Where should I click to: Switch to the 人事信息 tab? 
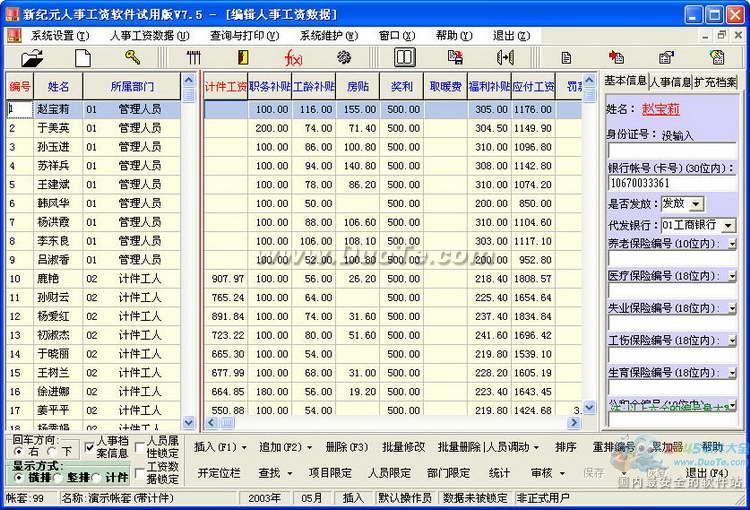[x=670, y=82]
